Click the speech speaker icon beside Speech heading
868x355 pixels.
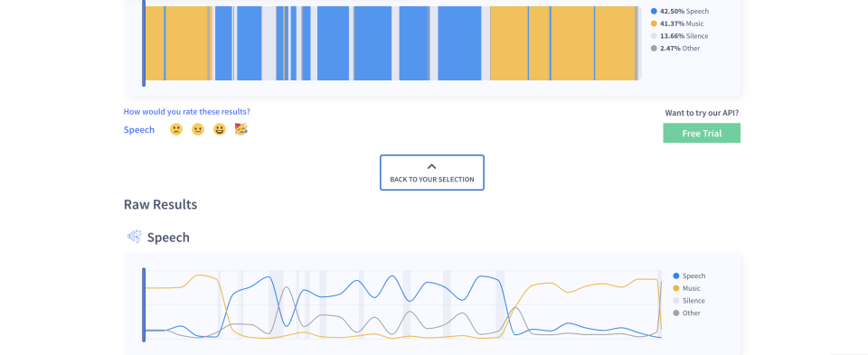135,238
